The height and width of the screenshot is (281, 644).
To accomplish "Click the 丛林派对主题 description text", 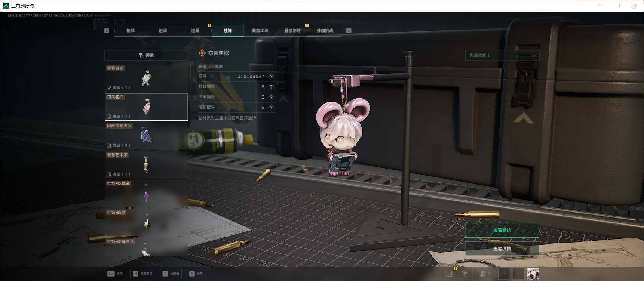I will (x=227, y=118).
